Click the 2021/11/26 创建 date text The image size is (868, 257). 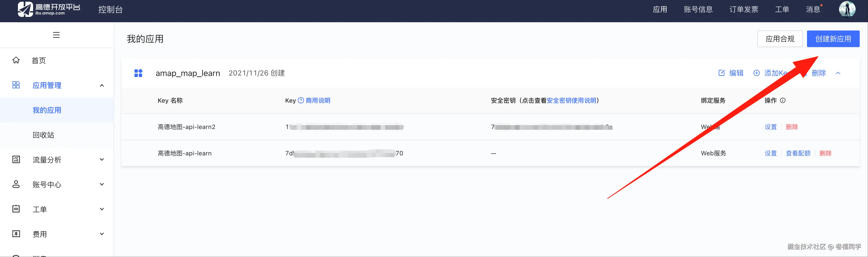[x=256, y=73]
